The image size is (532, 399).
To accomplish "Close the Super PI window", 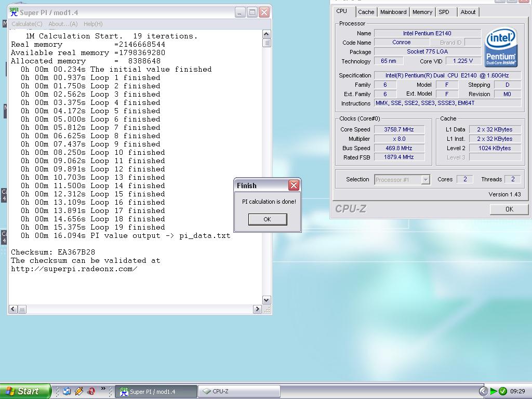I will click(x=264, y=12).
